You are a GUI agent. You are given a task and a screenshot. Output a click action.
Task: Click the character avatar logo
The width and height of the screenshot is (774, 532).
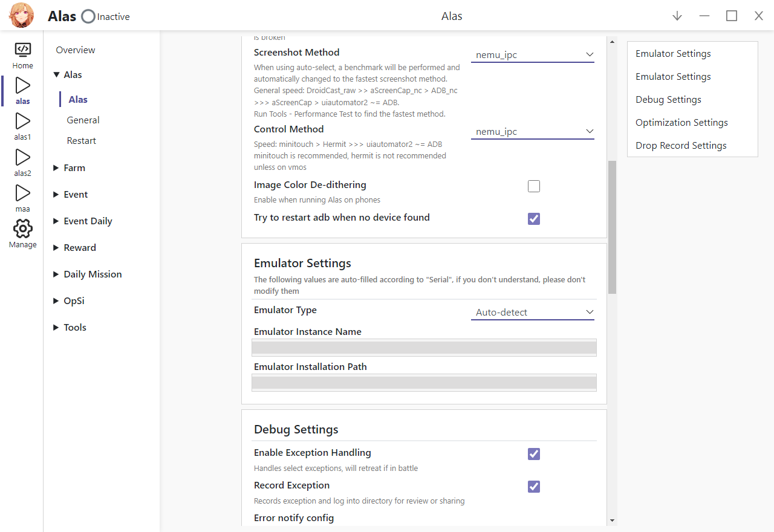click(x=21, y=16)
